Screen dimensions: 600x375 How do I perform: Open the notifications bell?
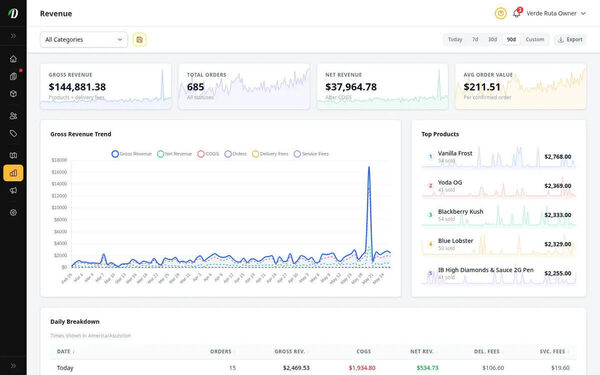click(x=517, y=13)
